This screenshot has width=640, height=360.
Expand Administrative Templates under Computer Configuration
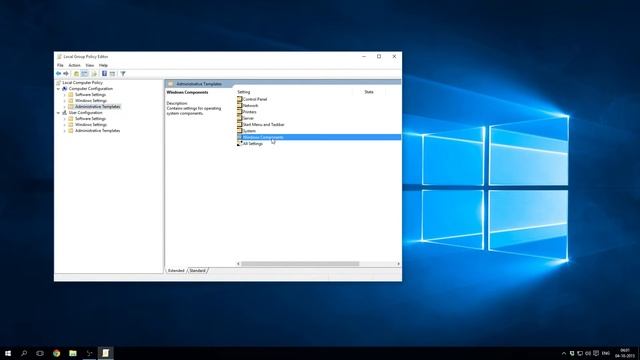[64, 107]
